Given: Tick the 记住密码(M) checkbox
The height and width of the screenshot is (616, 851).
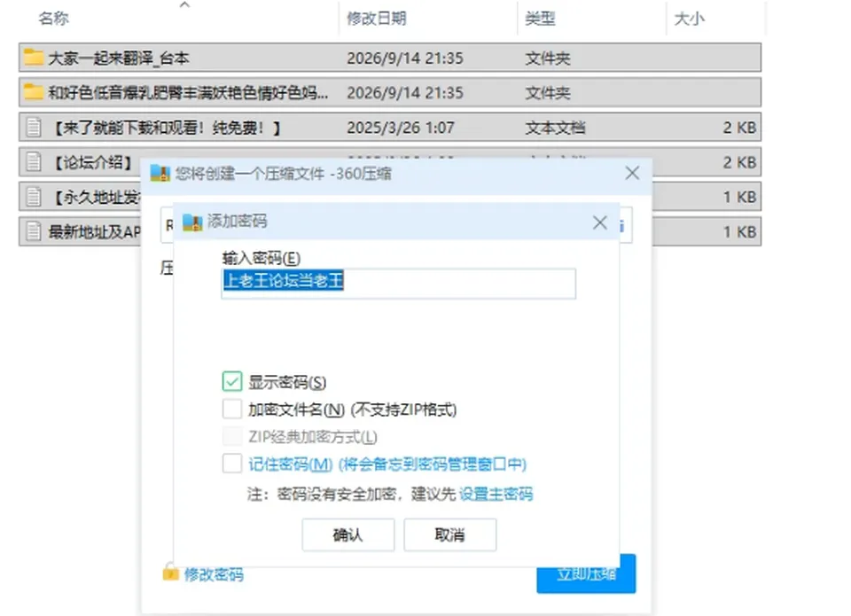Looking at the screenshot, I should point(231,464).
